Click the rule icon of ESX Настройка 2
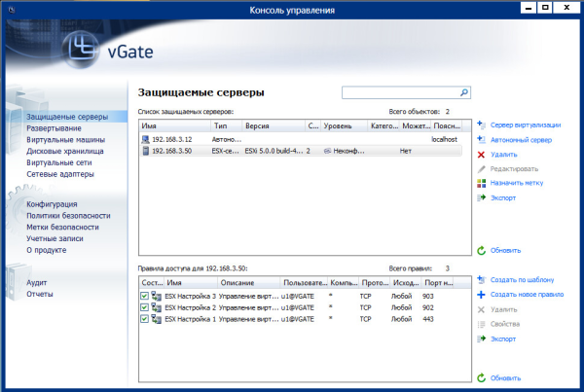Viewport: 584px width, 392px height. [x=157, y=308]
